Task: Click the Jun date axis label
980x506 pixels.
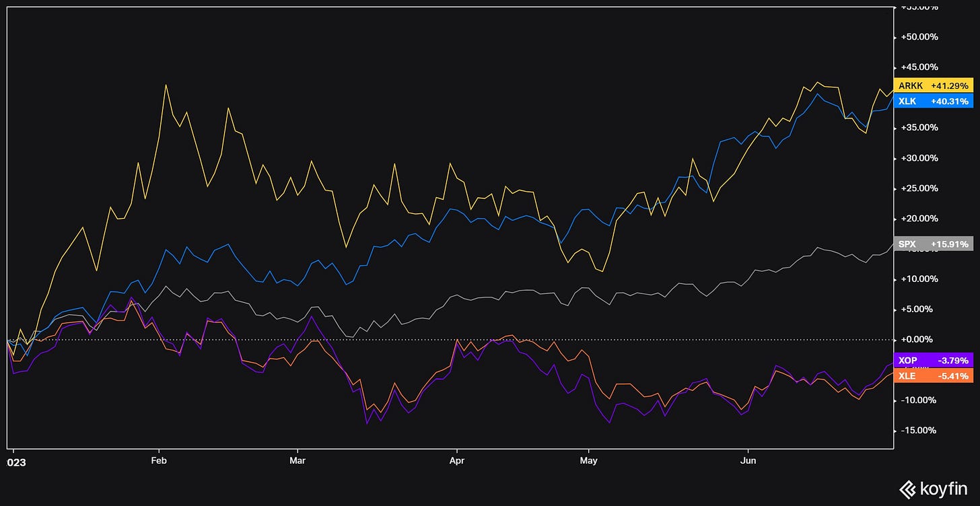Action: point(748,461)
